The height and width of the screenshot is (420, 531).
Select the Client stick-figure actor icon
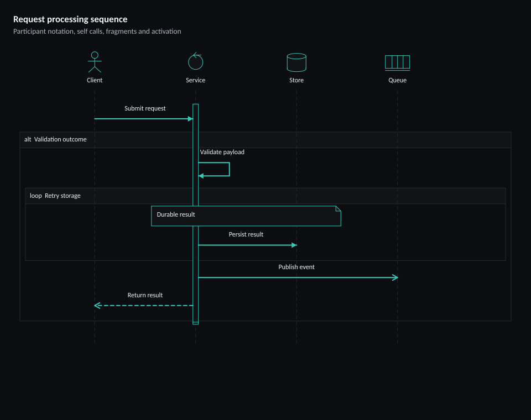coord(95,62)
